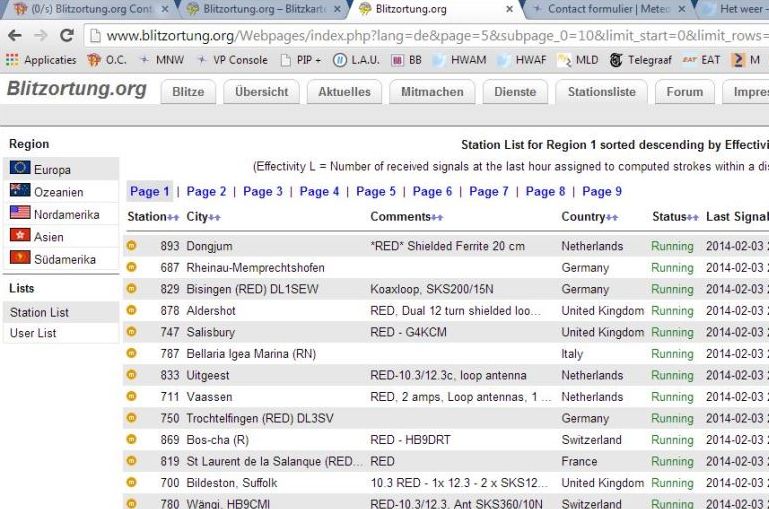Click city name Salisbury
Viewport: 769px width, 509px height.
[x=210, y=332]
